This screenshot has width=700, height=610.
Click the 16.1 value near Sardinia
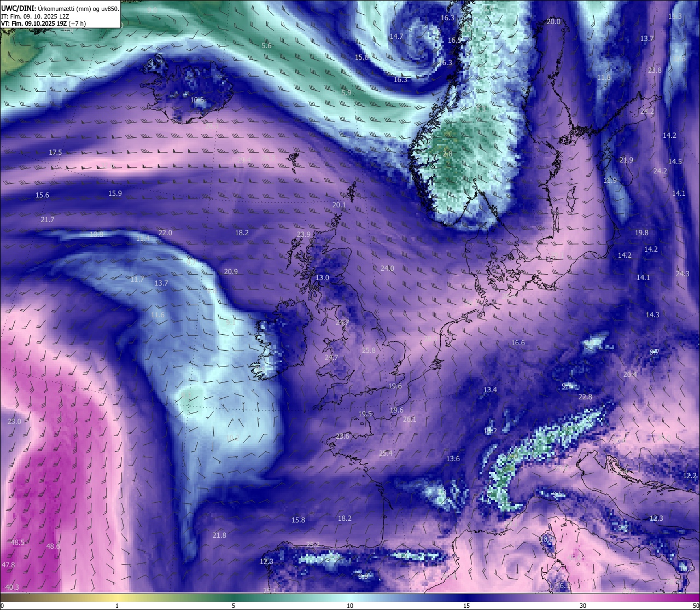[563, 586]
